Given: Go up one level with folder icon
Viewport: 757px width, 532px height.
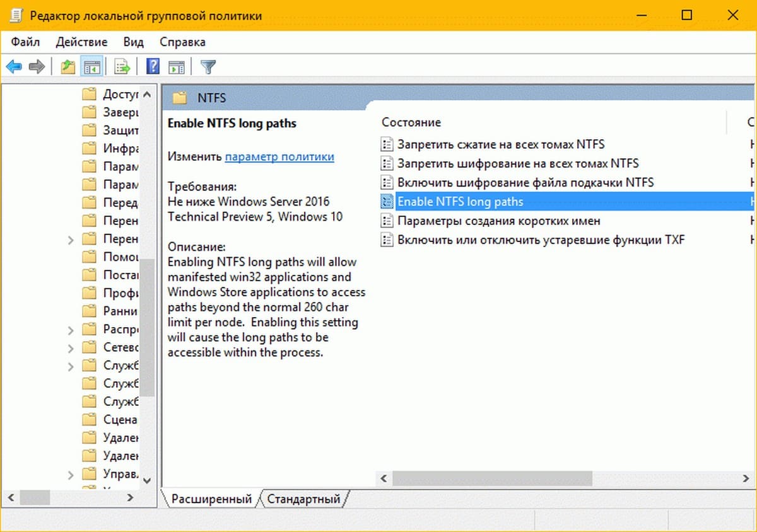Looking at the screenshot, I should (x=68, y=67).
